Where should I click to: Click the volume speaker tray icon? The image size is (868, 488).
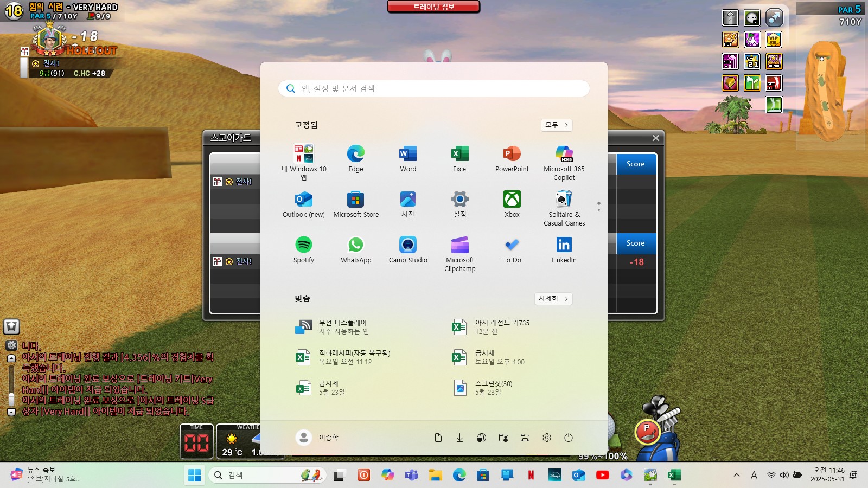[x=784, y=475]
